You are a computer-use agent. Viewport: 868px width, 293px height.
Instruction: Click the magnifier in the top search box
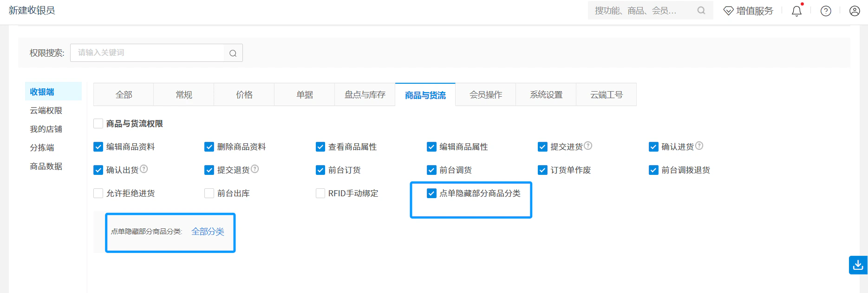(701, 10)
